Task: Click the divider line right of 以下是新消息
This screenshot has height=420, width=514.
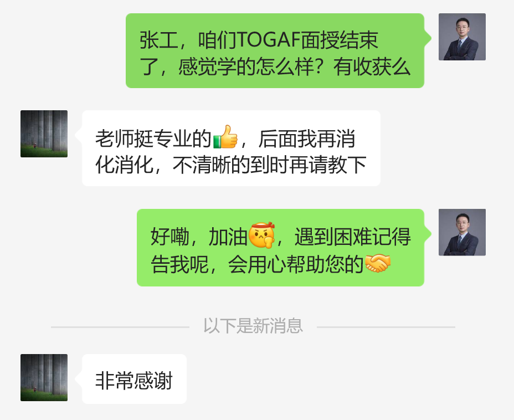Action: coord(386,327)
